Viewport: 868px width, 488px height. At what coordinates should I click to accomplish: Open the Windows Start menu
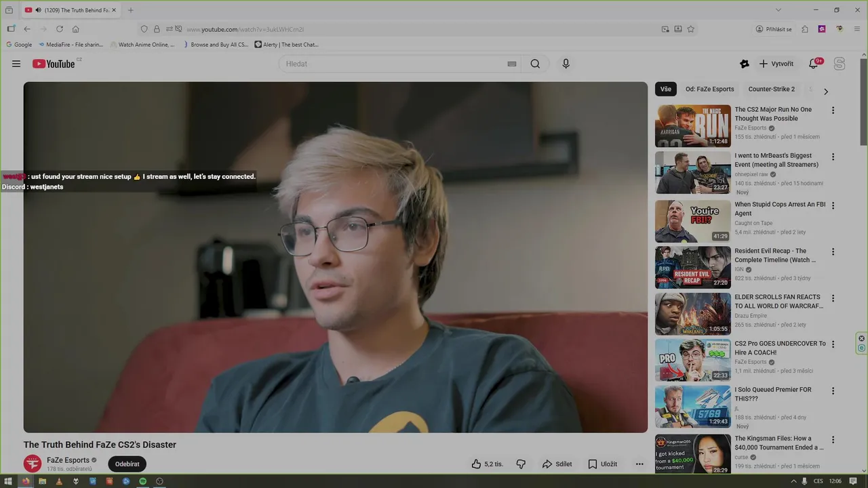8,481
